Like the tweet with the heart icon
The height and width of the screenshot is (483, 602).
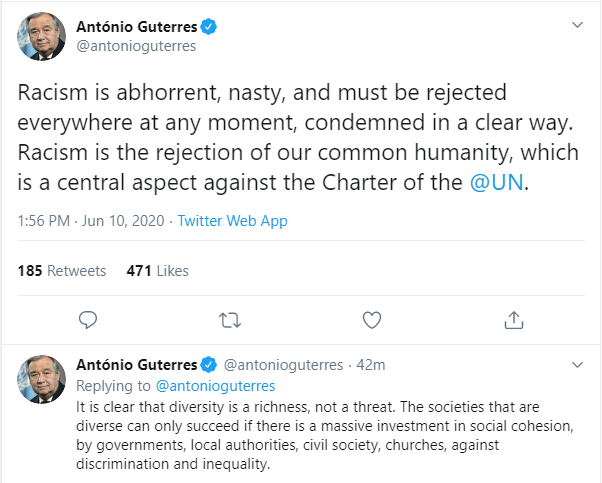(x=372, y=320)
